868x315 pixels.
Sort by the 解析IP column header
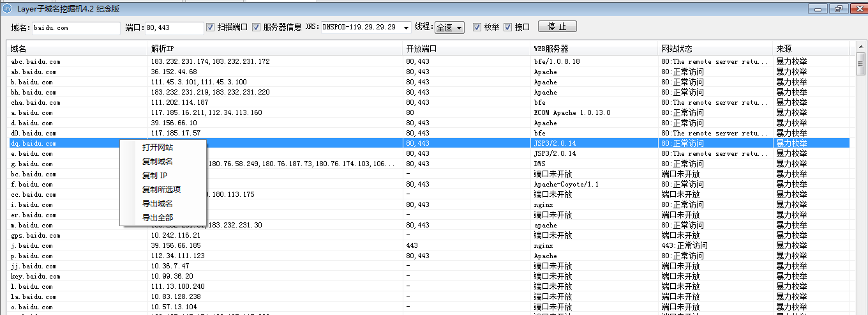click(275, 49)
